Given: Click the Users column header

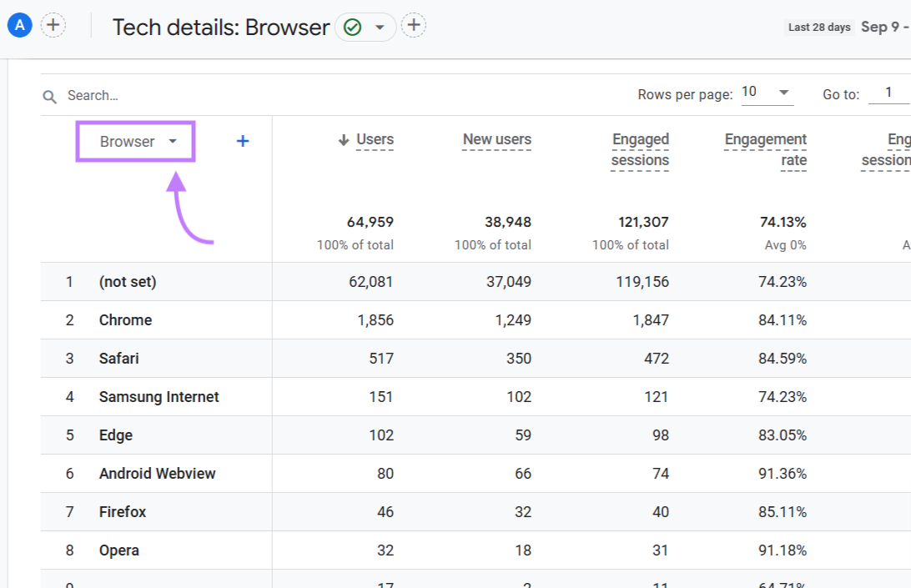Looking at the screenshot, I should click(374, 139).
